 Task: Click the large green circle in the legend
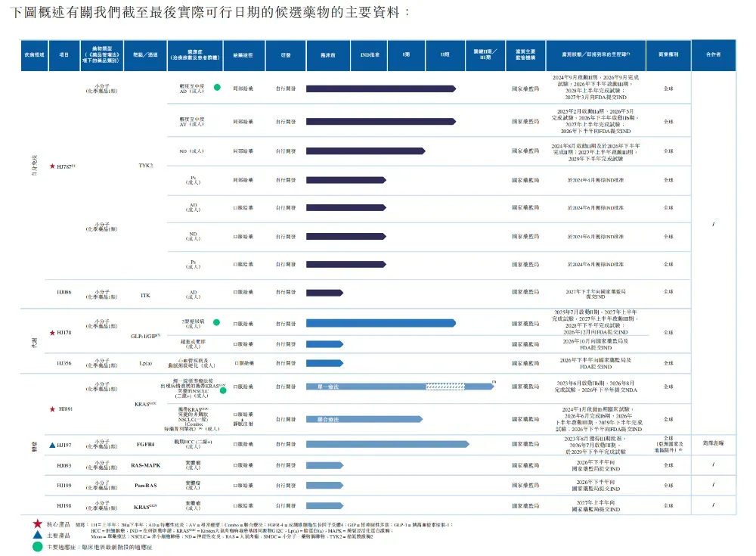(38, 547)
